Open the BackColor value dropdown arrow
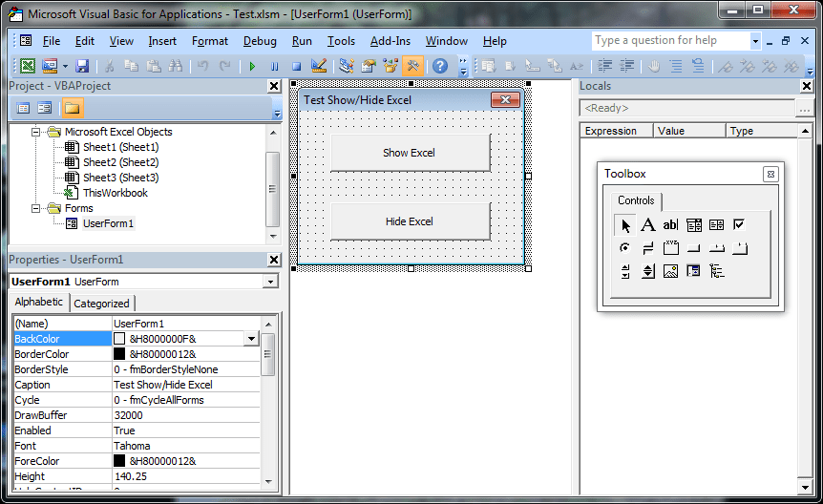 pos(251,339)
